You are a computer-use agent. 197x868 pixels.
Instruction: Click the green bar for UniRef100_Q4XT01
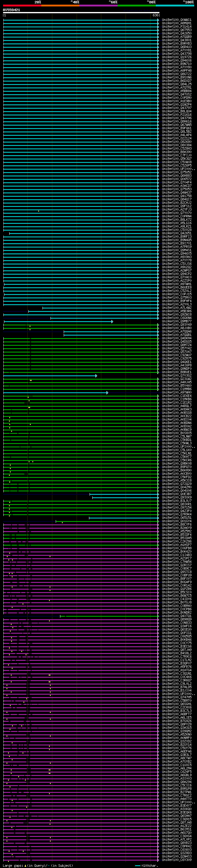(x=110, y=616)
